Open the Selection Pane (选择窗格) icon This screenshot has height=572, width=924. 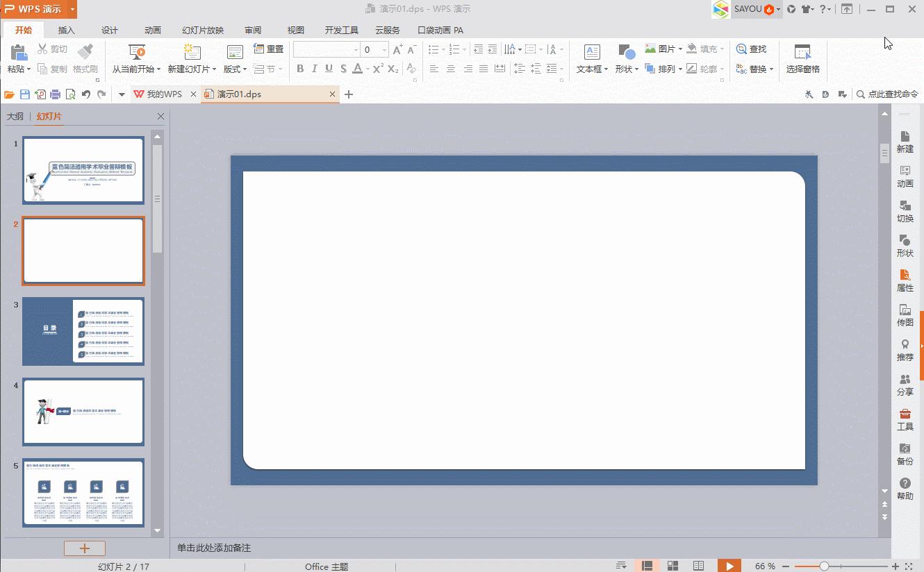802,53
